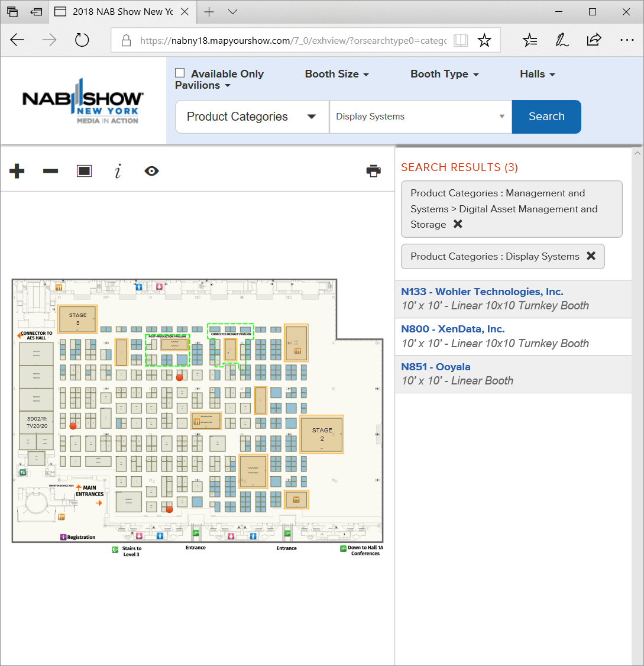Click the red booth marker beside Main Entrances
Image resolution: width=644 pixels, height=666 pixels.
169,509
